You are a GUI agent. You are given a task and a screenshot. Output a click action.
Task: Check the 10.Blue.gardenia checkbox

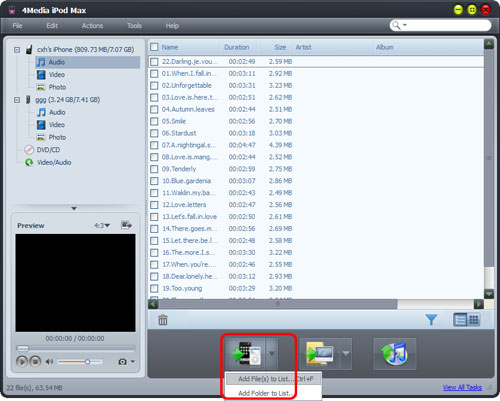[x=154, y=181]
